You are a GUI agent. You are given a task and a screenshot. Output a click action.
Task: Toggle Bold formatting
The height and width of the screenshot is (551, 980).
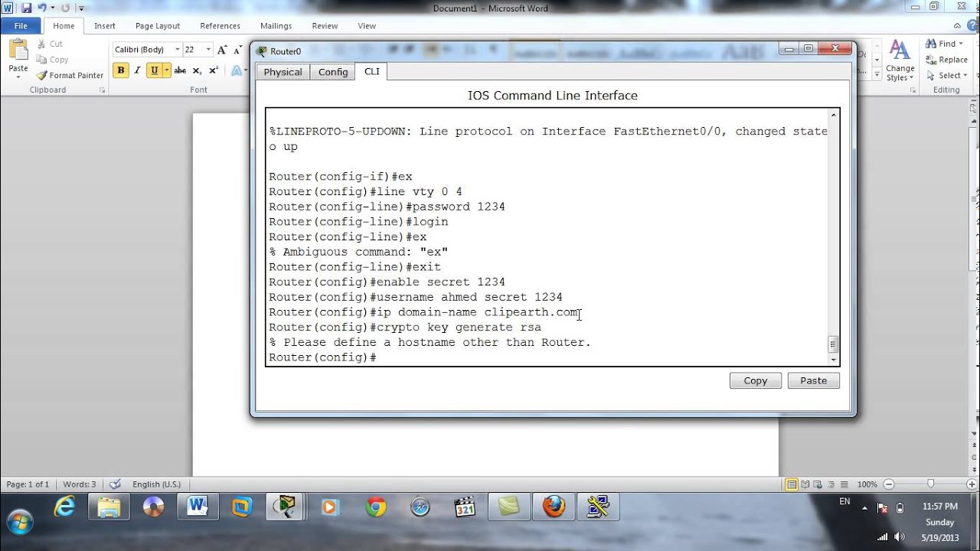coord(121,70)
